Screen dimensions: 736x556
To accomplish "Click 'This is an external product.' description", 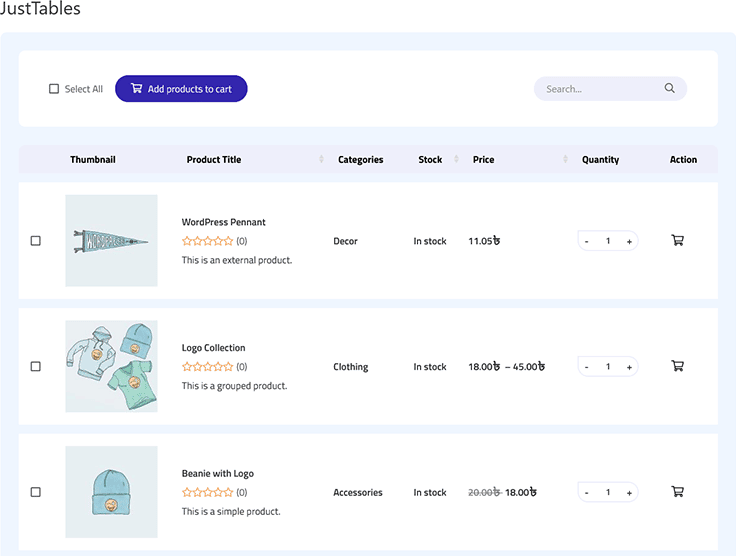I will [x=237, y=260].
